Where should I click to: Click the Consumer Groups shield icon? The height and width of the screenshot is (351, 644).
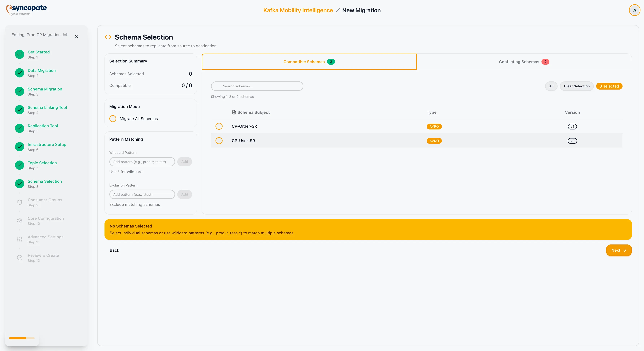click(x=19, y=202)
